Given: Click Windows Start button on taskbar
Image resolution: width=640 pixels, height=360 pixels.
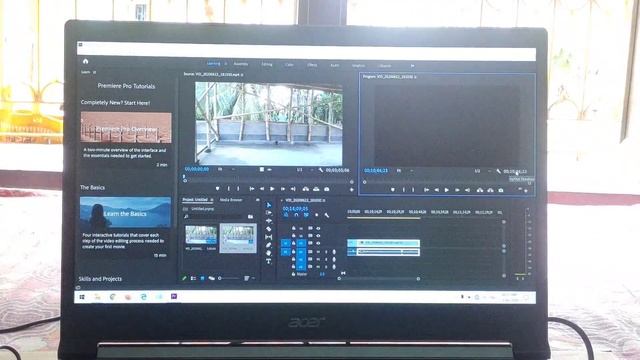Looking at the screenshot, I should click(82, 297).
